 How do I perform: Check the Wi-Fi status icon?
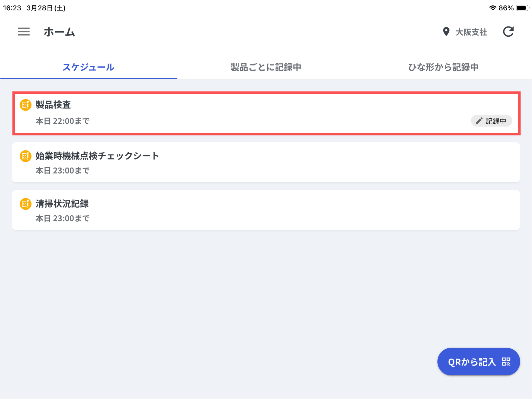click(492, 8)
